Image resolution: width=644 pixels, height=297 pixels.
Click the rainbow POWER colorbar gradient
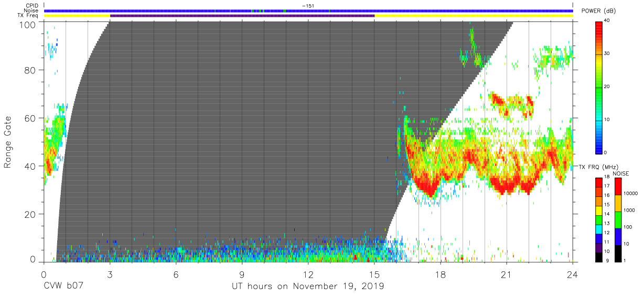pyautogui.click(x=599, y=87)
